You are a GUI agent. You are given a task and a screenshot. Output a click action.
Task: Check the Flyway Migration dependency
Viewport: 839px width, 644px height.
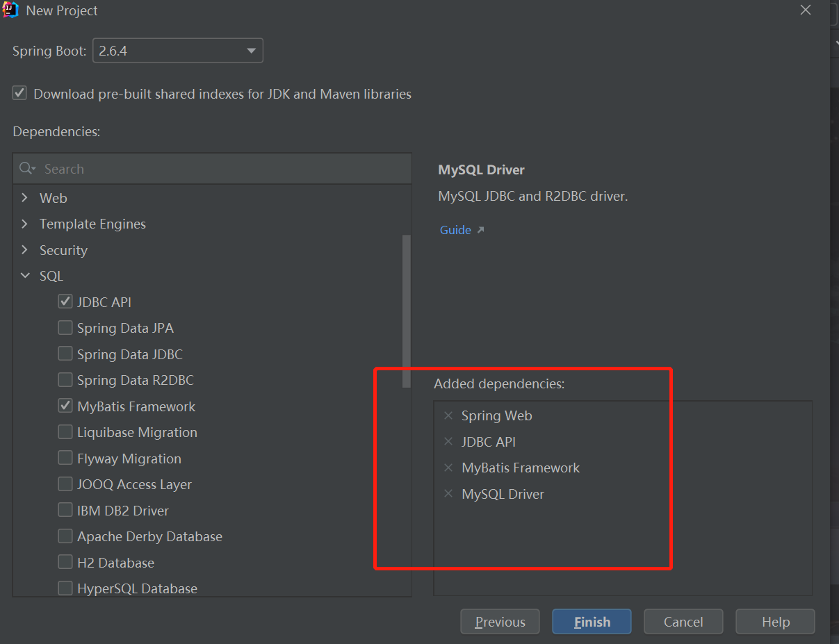pyautogui.click(x=65, y=458)
